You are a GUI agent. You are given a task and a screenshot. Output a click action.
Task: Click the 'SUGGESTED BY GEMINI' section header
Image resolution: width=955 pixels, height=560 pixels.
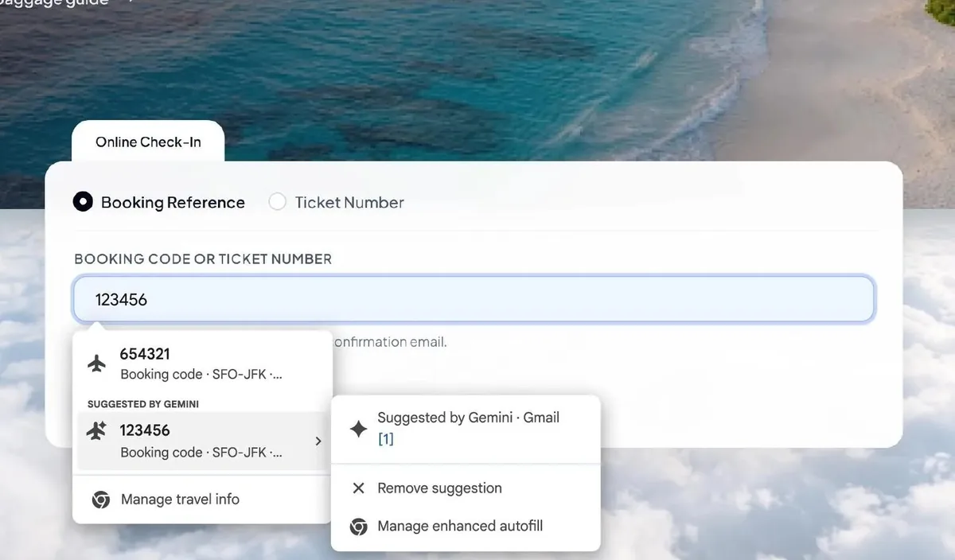click(143, 404)
